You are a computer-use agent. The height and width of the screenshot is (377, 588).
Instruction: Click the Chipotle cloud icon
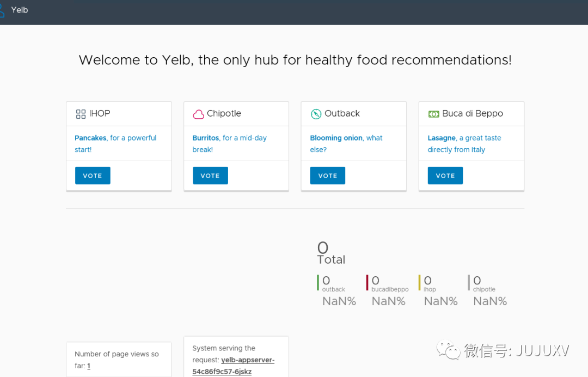click(x=198, y=114)
